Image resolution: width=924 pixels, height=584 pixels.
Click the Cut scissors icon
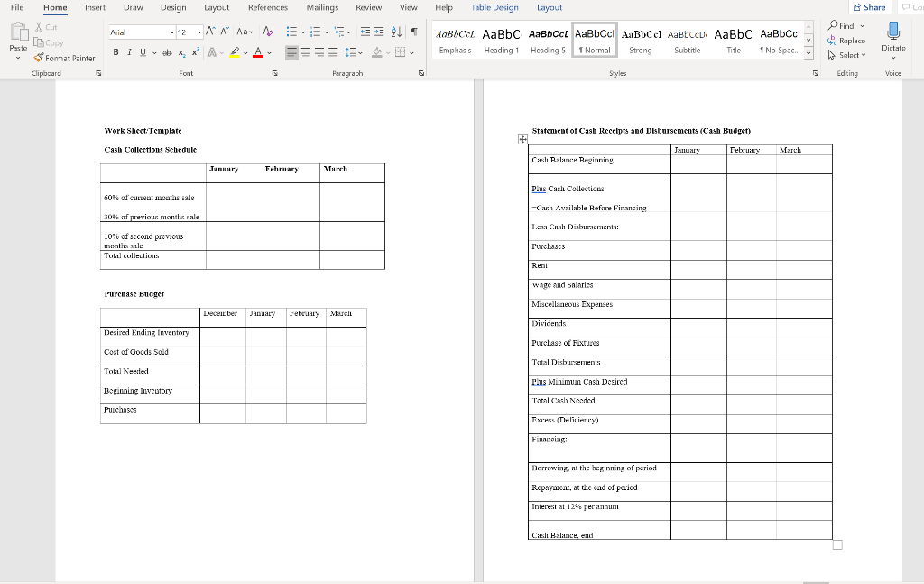(x=38, y=27)
